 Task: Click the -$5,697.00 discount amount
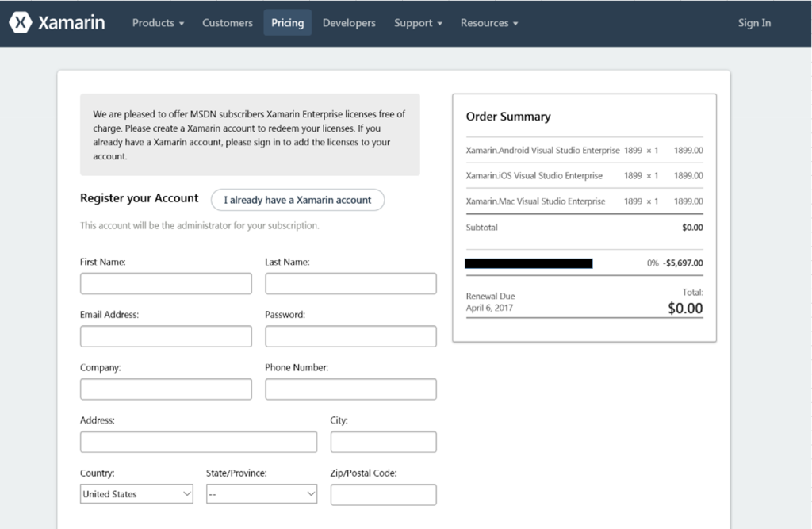pos(683,263)
